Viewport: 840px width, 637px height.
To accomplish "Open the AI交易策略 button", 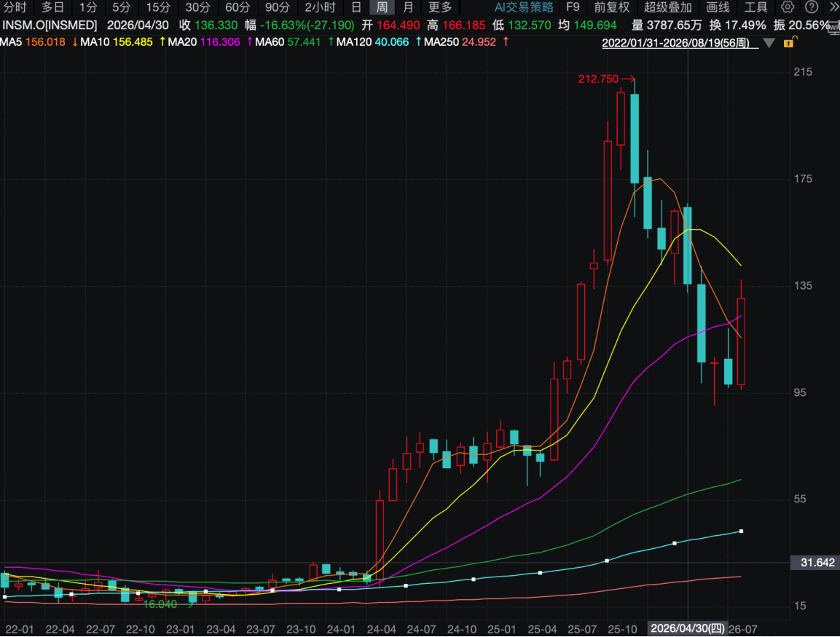I will pyautogui.click(x=523, y=7).
